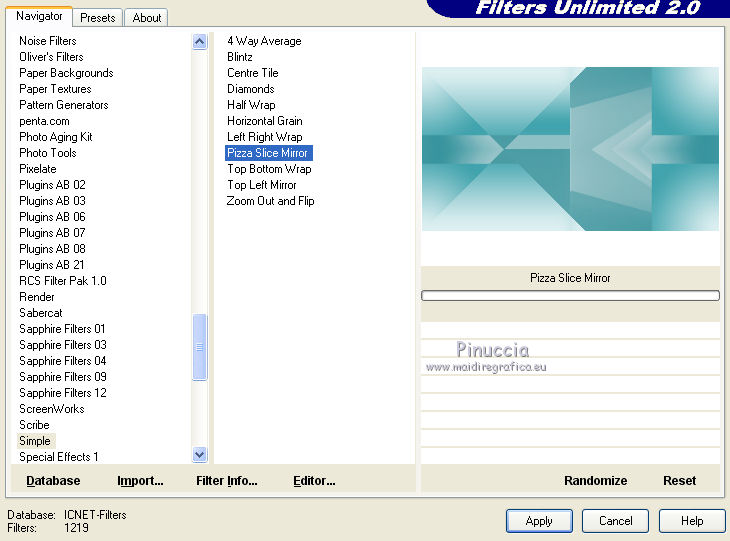Choose the Left Right Wrap filter
Image resolution: width=730 pixels, height=541 pixels.
point(264,137)
